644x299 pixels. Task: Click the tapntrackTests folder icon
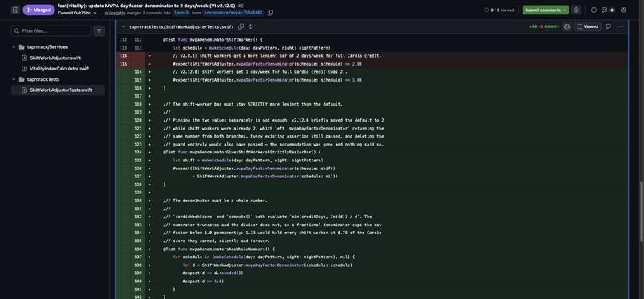point(22,79)
